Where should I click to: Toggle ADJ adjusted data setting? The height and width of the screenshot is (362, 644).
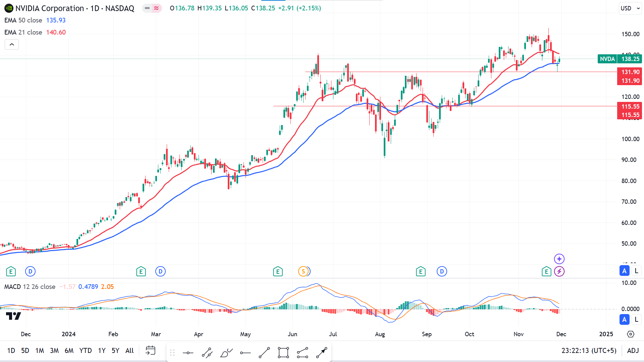pos(633,351)
